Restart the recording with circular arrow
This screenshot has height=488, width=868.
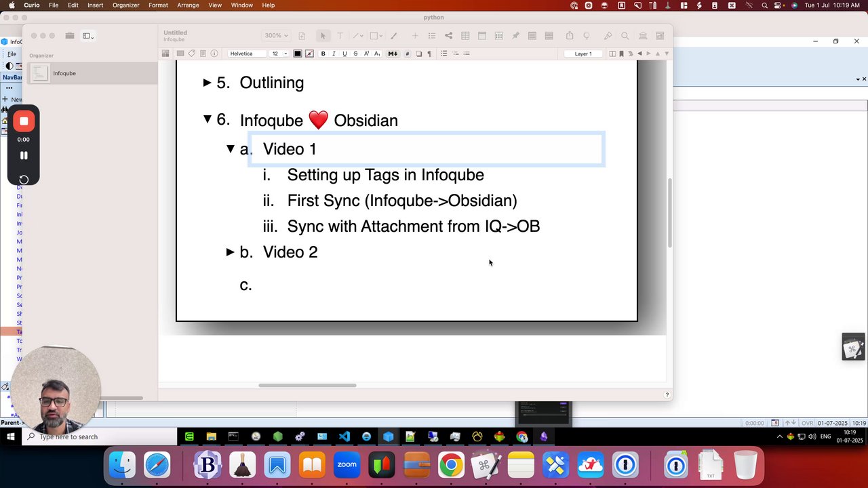tap(24, 180)
